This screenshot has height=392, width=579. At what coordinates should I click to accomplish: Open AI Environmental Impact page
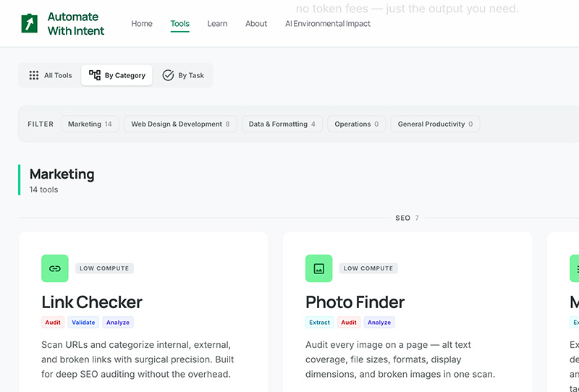click(x=328, y=24)
